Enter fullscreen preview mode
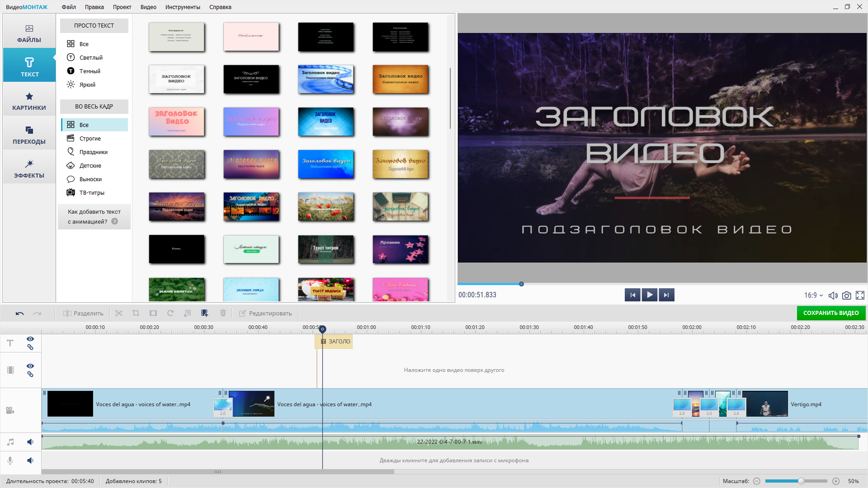The height and width of the screenshot is (488, 868). click(860, 295)
